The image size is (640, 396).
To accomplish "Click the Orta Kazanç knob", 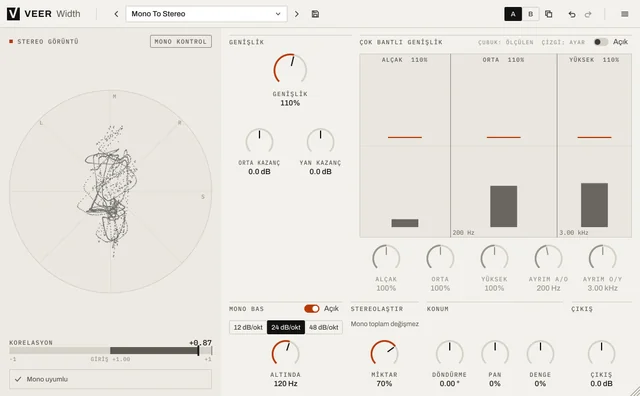I will [259, 142].
